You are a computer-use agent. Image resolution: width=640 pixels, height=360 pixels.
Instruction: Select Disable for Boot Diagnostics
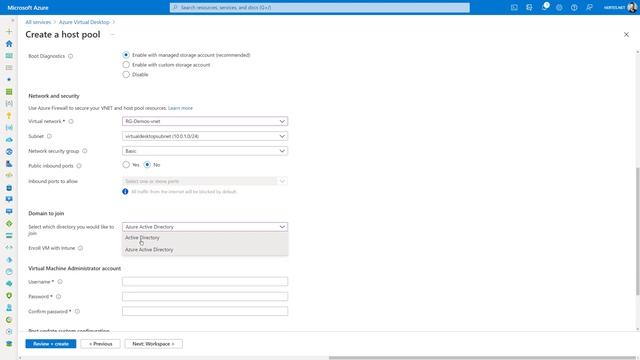pyautogui.click(x=126, y=74)
